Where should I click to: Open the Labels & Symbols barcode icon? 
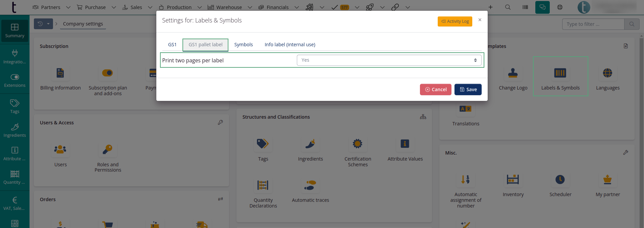[560, 73]
